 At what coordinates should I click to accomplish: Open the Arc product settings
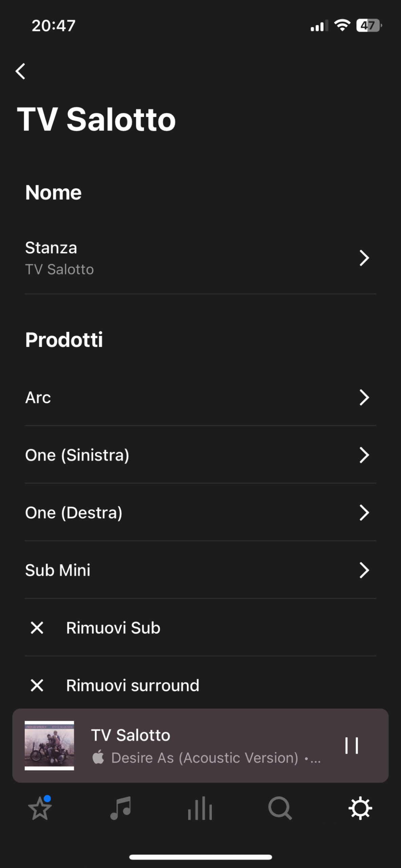pos(200,397)
